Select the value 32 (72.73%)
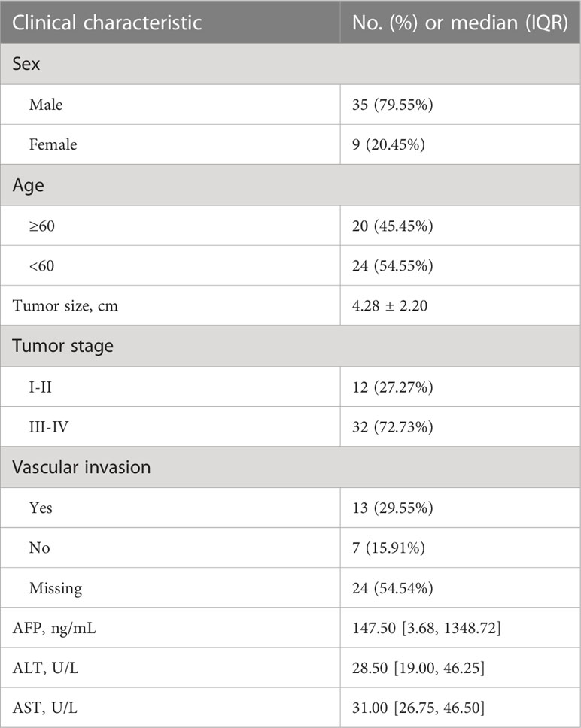Screen dimensions: 581x728 tap(392, 427)
